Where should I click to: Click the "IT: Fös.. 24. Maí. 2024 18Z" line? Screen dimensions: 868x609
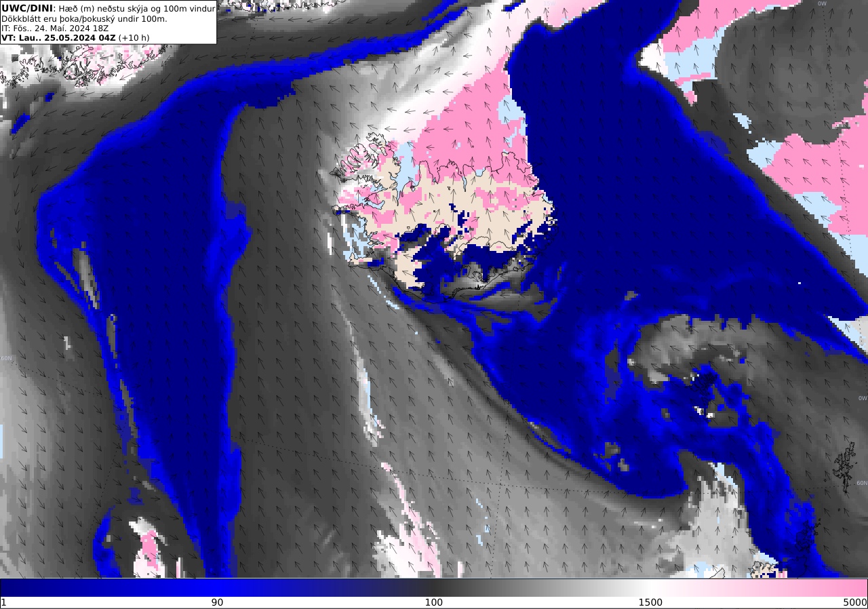tap(55, 28)
